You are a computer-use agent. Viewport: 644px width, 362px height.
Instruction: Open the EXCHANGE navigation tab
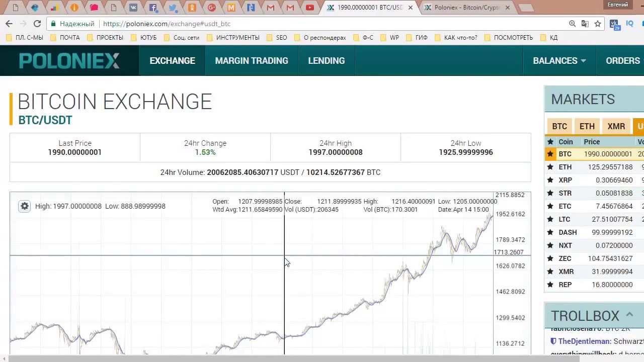172,61
